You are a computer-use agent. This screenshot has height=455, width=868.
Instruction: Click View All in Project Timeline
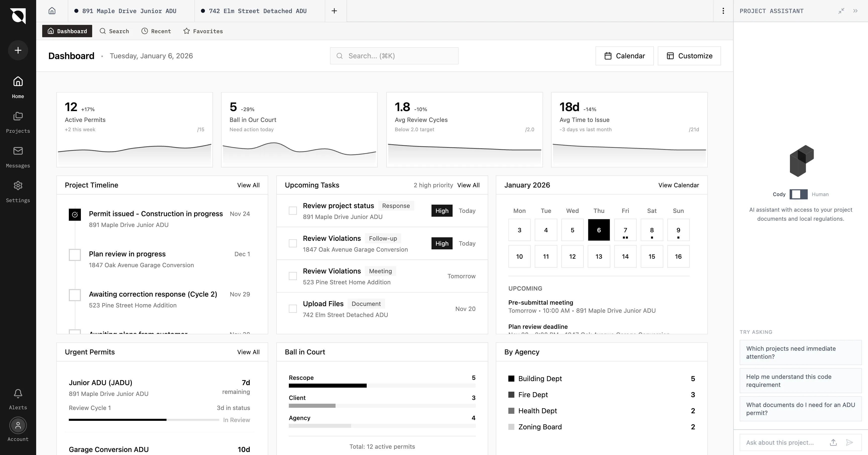(x=248, y=185)
